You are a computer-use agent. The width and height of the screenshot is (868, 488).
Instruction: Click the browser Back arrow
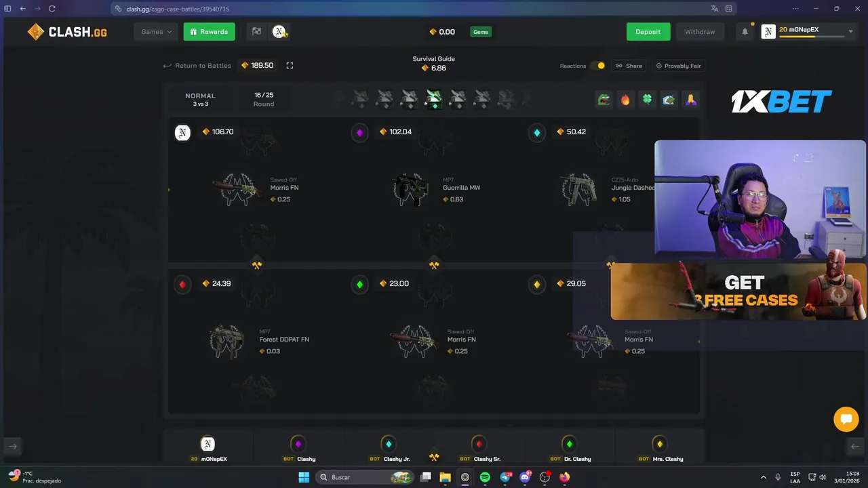(x=22, y=9)
